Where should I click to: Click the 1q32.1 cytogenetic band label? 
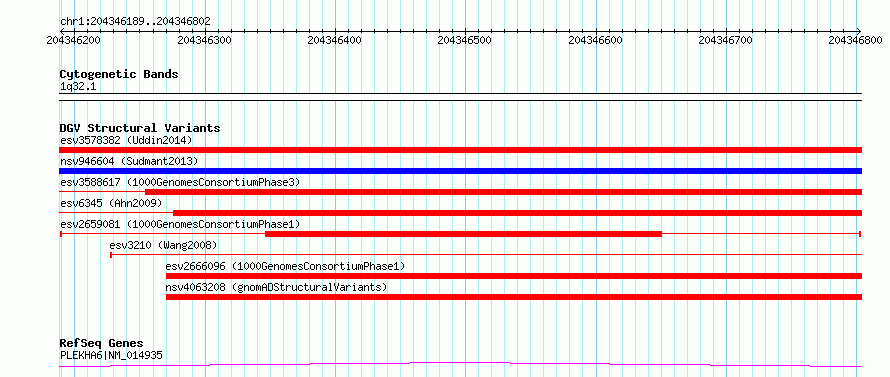[78, 87]
